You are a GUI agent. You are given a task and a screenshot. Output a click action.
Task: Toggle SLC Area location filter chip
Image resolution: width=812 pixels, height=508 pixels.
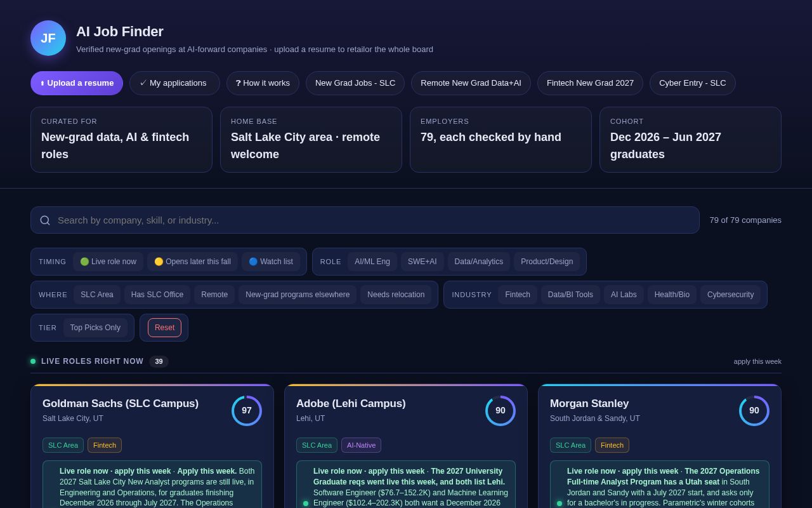point(97,295)
